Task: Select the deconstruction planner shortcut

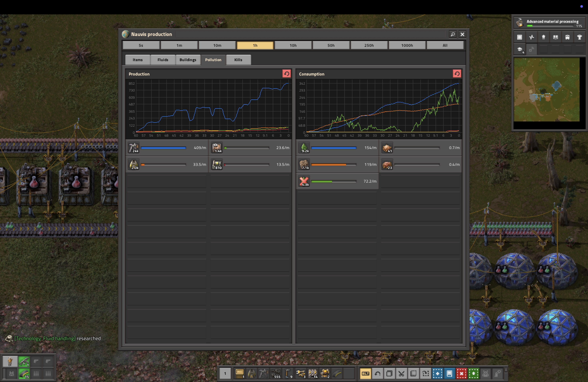Action: coord(461,374)
